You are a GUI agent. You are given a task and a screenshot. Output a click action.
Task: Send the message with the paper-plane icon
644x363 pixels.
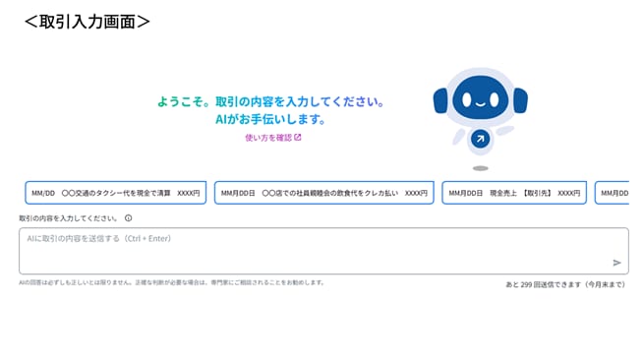point(616,263)
